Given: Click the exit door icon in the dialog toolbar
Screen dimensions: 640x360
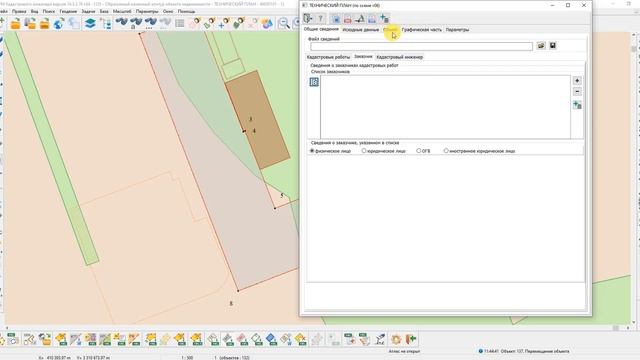Looking at the screenshot, I should [308, 18].
